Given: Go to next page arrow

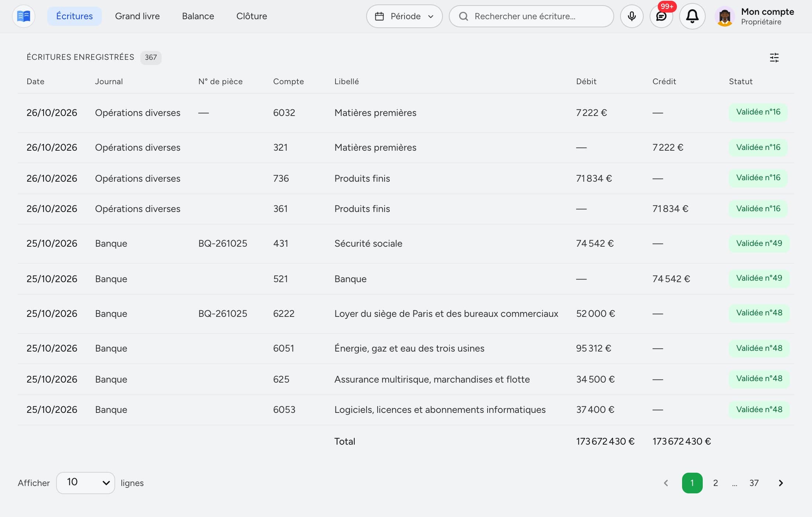Looking at the screenshot, I should 781,483.
